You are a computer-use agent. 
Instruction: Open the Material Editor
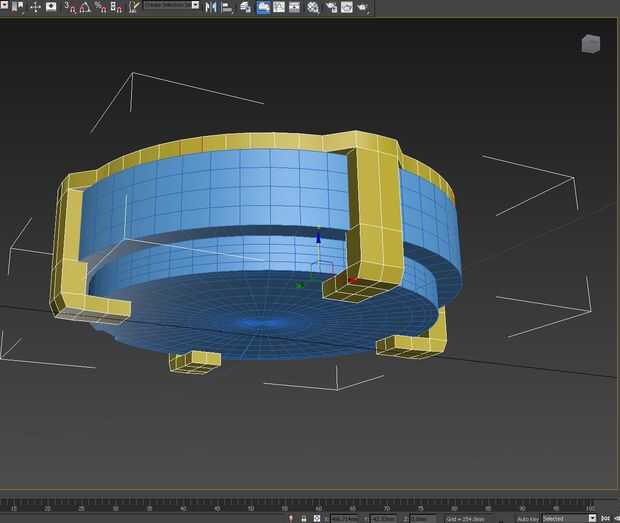(x=314, y=7)
